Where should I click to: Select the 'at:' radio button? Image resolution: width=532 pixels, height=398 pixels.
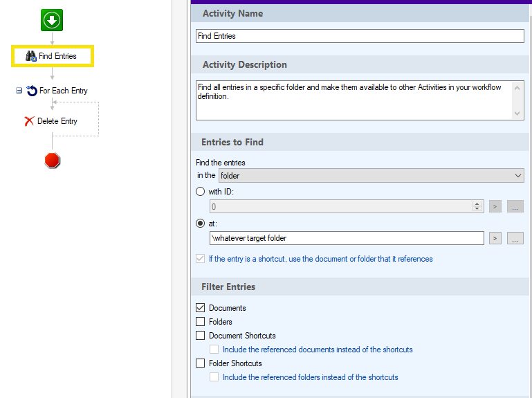(x=200, y=223)
